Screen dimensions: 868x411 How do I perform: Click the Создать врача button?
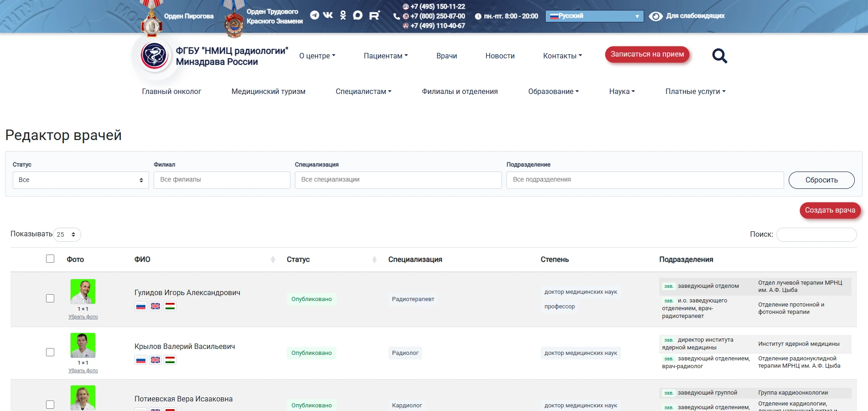(830, 210)
